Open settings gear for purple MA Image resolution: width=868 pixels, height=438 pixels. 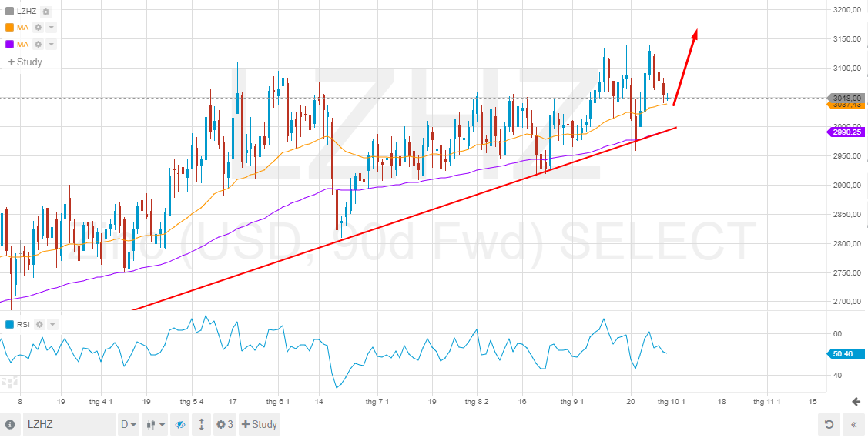coord(39,44)
